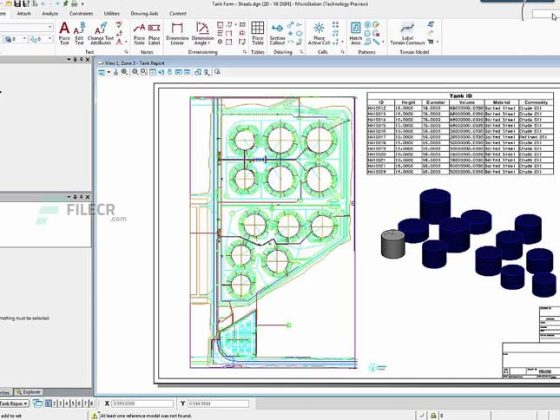This screenshot has width=560, height=420.
Task: Click the Fit View icon in view toolbar
Action: 152,72
